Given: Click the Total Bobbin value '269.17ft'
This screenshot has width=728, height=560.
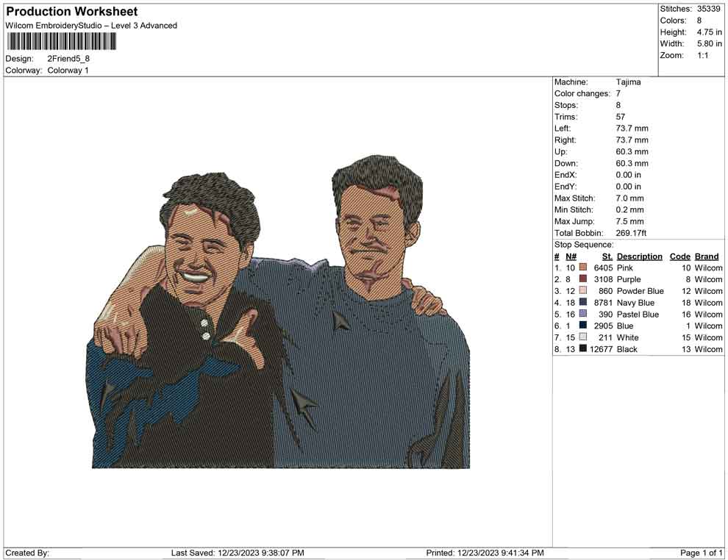Looking at the screenshot, I should (631, 233).
